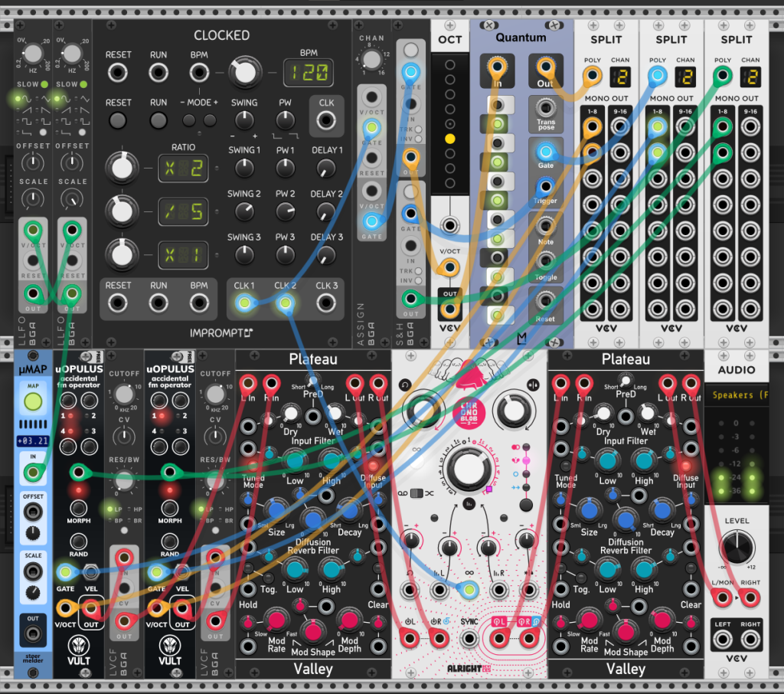
Task: Click the BPM display showing 120
Action: pyautogui.click(x=309, y=73)
